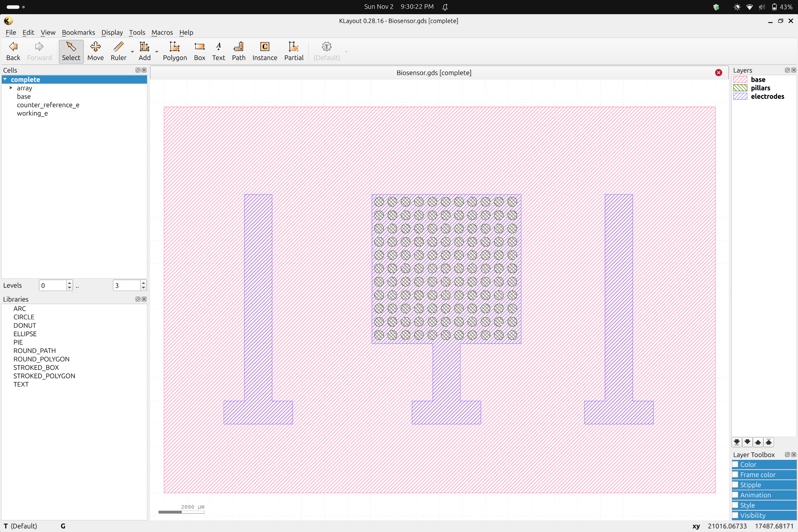
Task: Expand the array cell tree node
Action: click(x=11, y=88)
